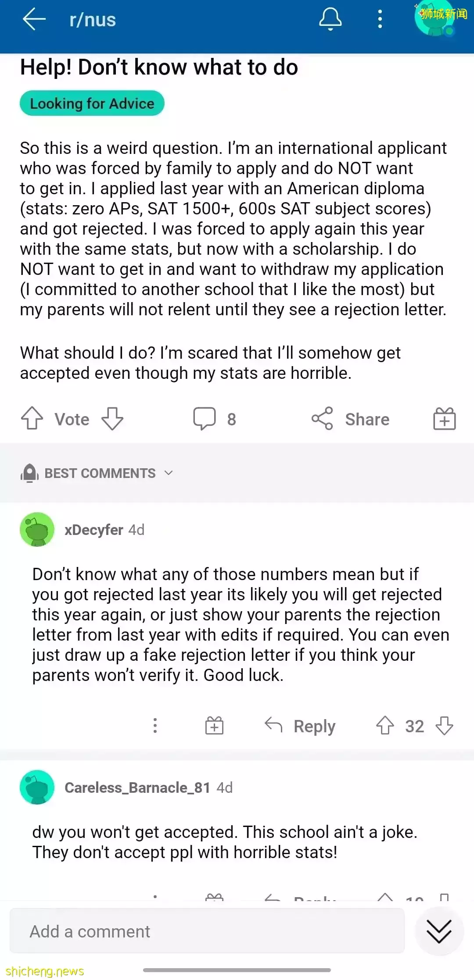Open the Careless_Barnacle_81 username link
Viewport: 474px width, 980px height.
[137, 788]
